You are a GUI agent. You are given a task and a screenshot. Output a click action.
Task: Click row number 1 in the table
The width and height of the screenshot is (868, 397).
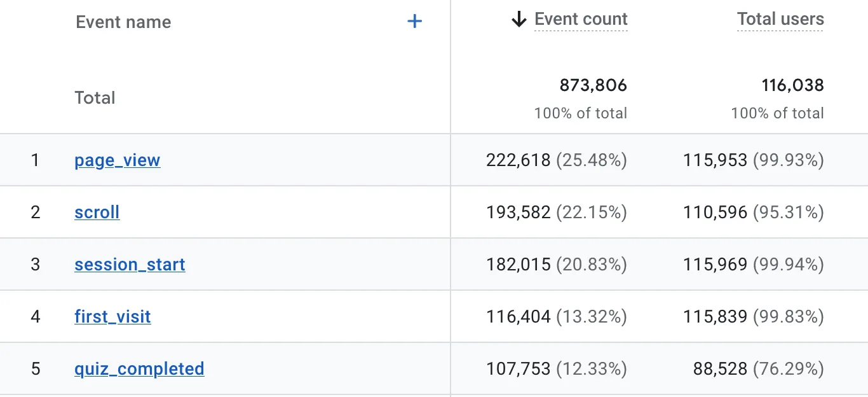click(x=36, y=160)
